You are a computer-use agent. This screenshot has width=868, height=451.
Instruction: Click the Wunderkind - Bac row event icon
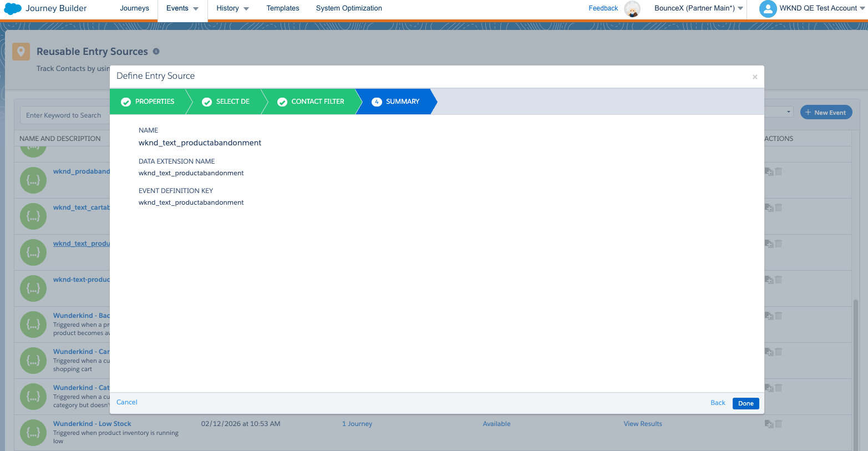[x=33, y=325]
